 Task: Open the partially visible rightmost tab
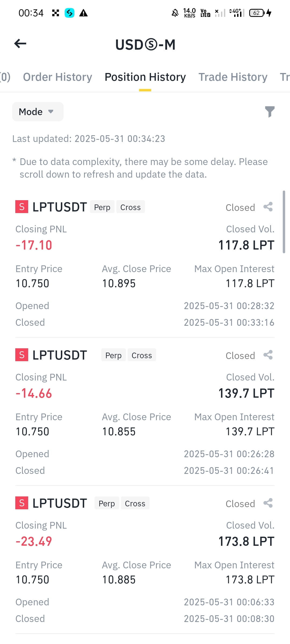[x=285, y=77]
